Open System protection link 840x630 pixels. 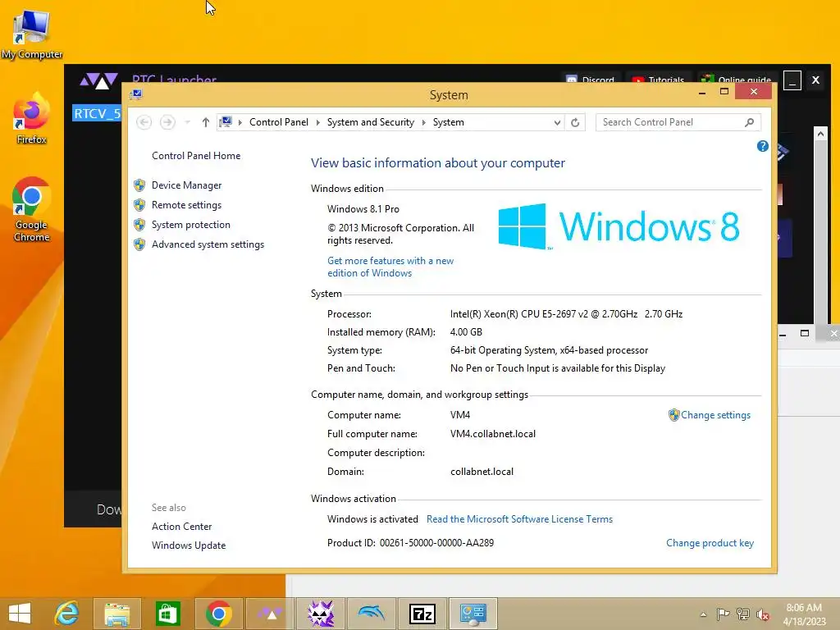point(190,225)
